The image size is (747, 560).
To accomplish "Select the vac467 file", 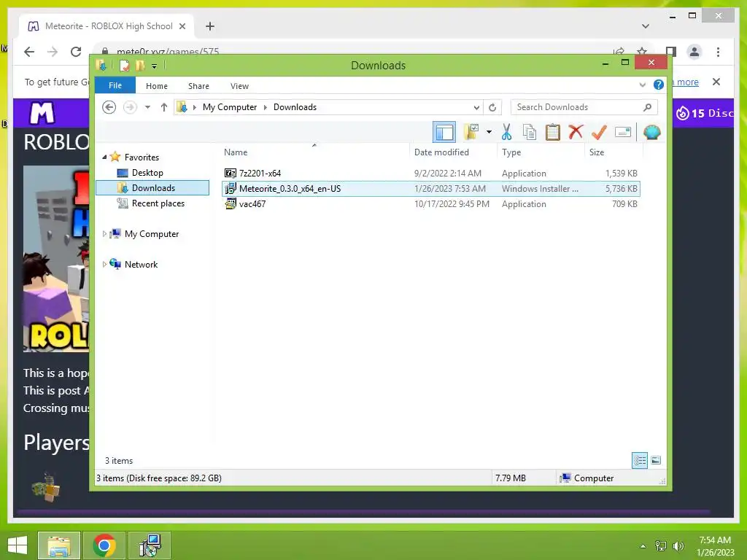I will 430,204.
